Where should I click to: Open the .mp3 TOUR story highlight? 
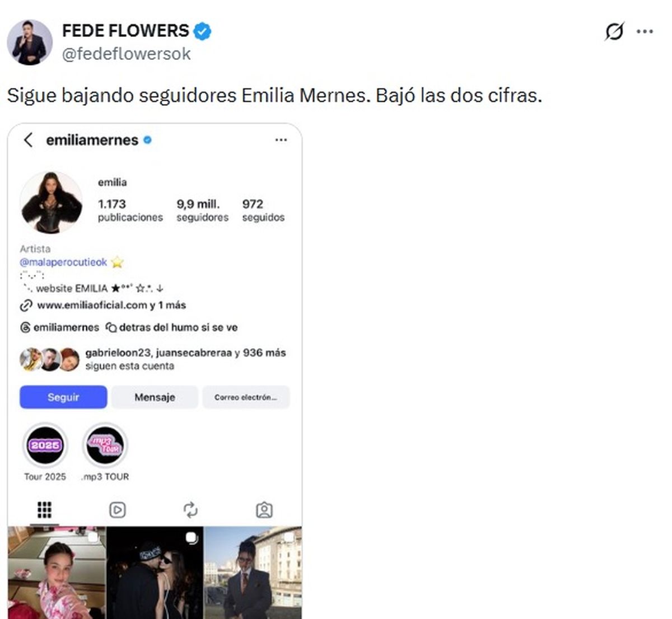click(105, 446)
